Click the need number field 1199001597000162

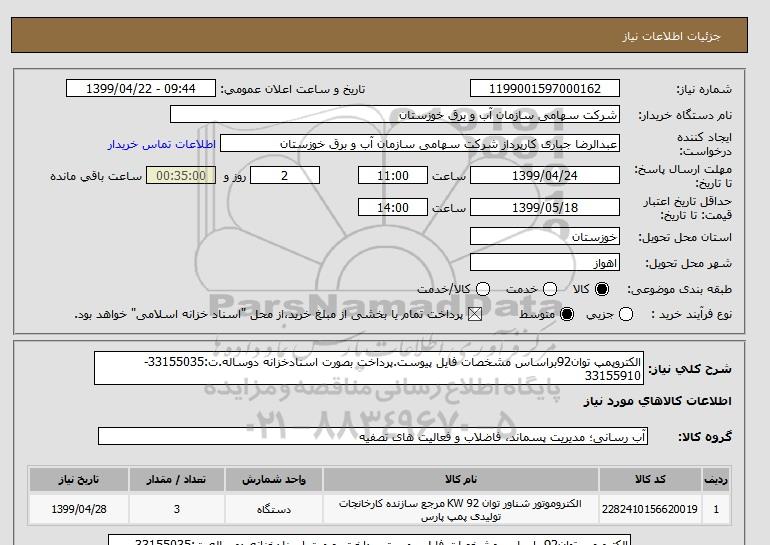[x=545, y=88]
